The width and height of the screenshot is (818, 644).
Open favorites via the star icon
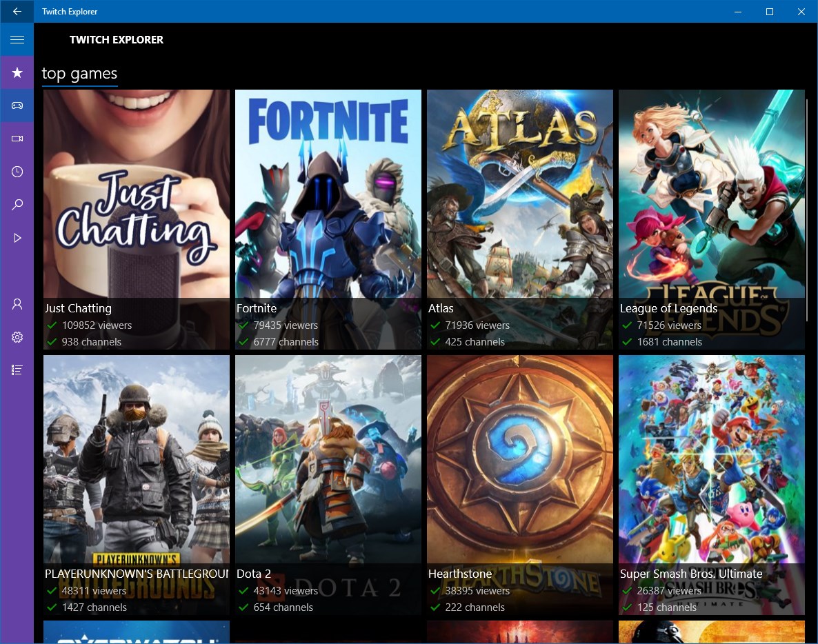(x=17, y=72)
